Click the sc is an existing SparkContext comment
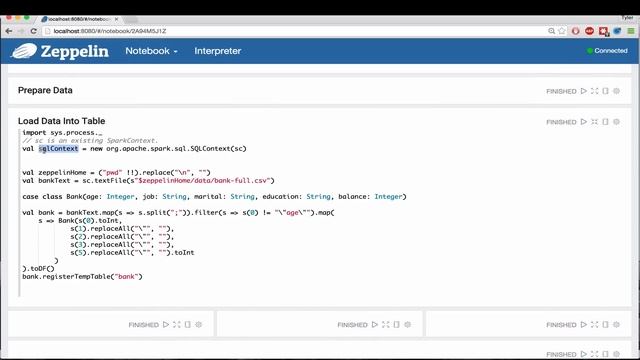This screenshot has width=640, height=360. (90, 140)
